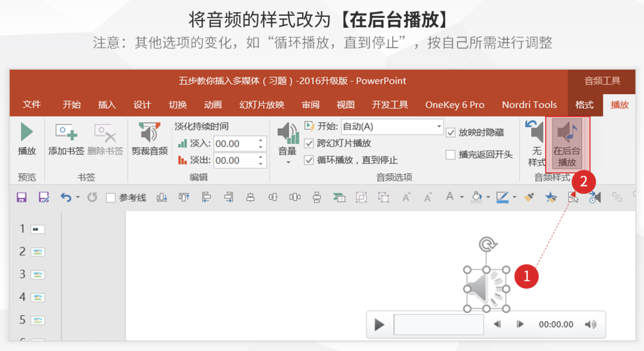Click the Save As icon with pencil
Screen dimensions: 644x351
[x=44, y=197]
